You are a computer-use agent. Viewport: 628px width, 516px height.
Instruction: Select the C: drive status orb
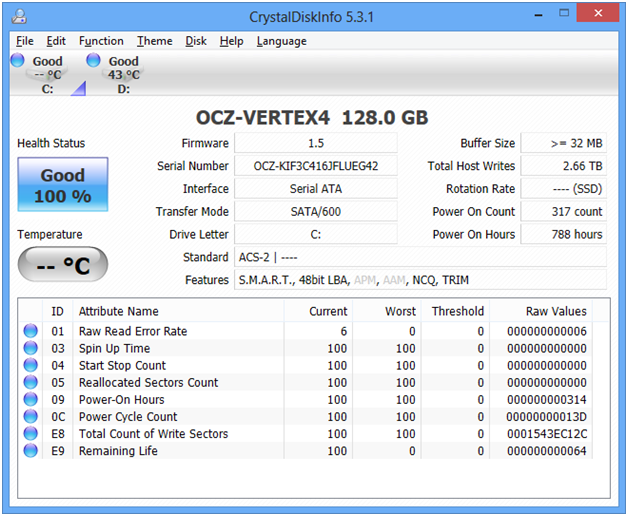[18, 60]
